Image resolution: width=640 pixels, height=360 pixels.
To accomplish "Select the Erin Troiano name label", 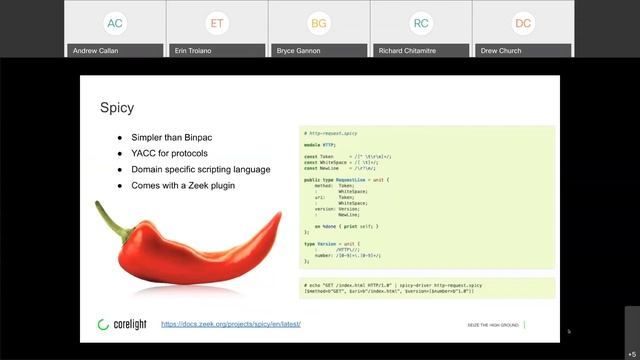I will tap(217, 51).
